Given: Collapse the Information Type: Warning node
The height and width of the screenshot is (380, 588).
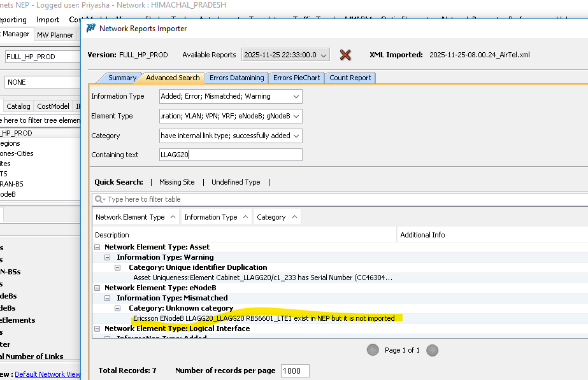Looking at the screenshot, I should pyautogui.click(x=110, y=257).
